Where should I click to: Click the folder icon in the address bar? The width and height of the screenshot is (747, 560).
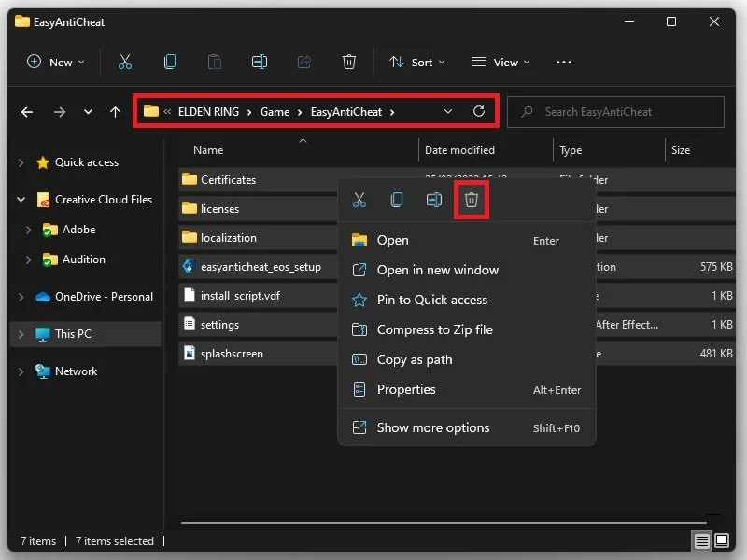[151, 111]
